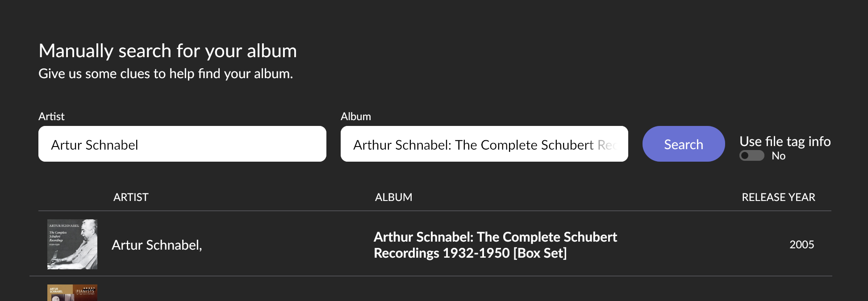Click the RELEASE YEAR column header
The width and height of the screenshot is (868, 301).
[778, 197]
